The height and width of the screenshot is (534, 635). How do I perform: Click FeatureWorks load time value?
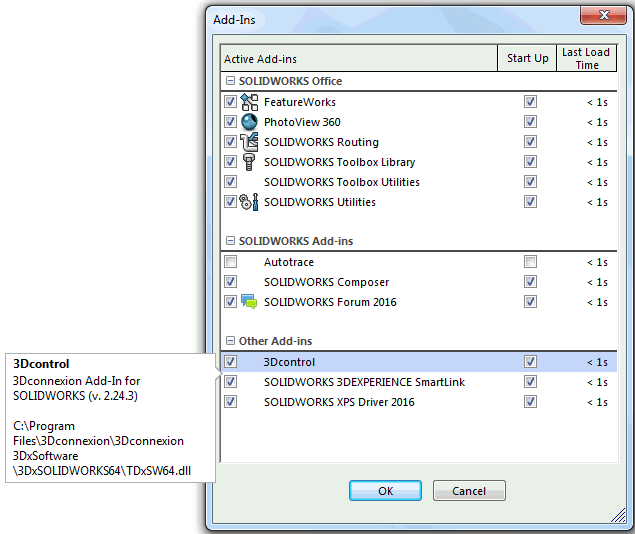(597, 102)
